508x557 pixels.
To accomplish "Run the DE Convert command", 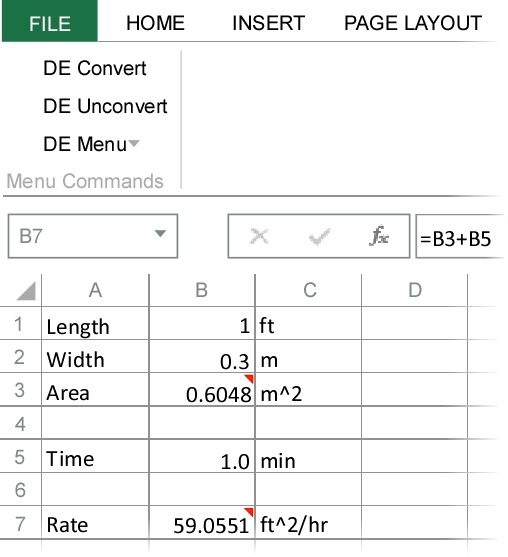I will 94,68.
